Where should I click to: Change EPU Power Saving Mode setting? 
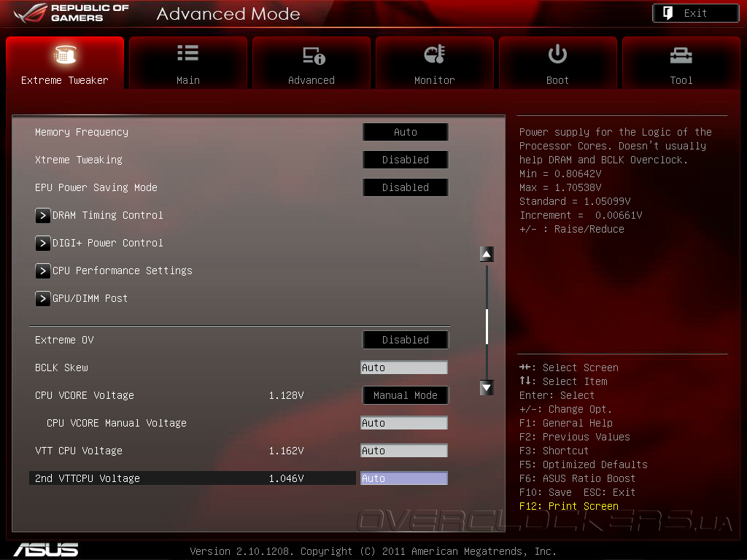[x=406, y=187]
